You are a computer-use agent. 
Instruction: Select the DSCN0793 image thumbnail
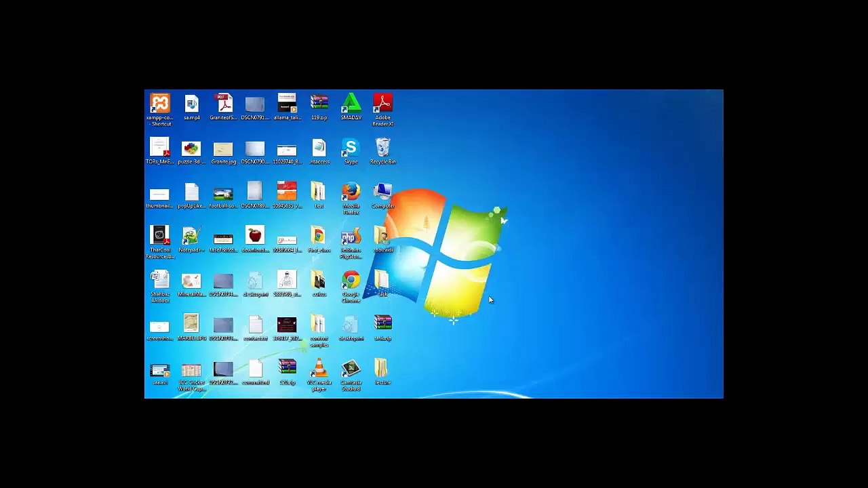pos(223,325)
